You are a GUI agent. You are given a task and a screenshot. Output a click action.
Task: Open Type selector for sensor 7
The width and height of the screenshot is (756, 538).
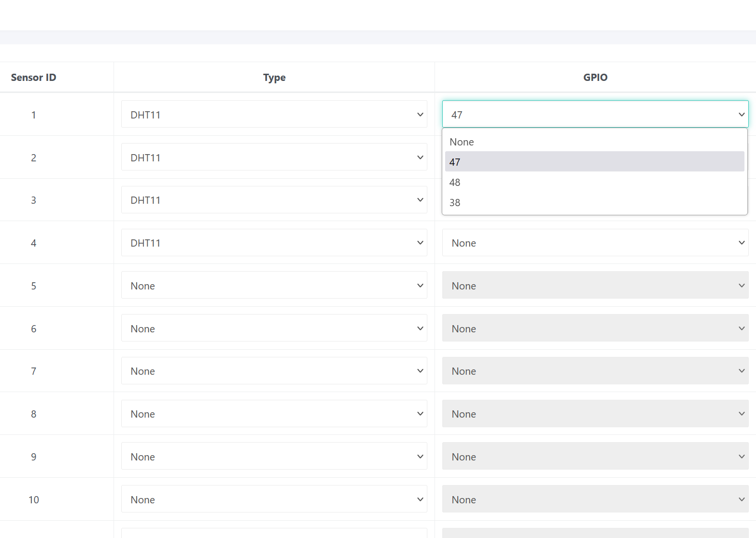[x=274, y=371]
